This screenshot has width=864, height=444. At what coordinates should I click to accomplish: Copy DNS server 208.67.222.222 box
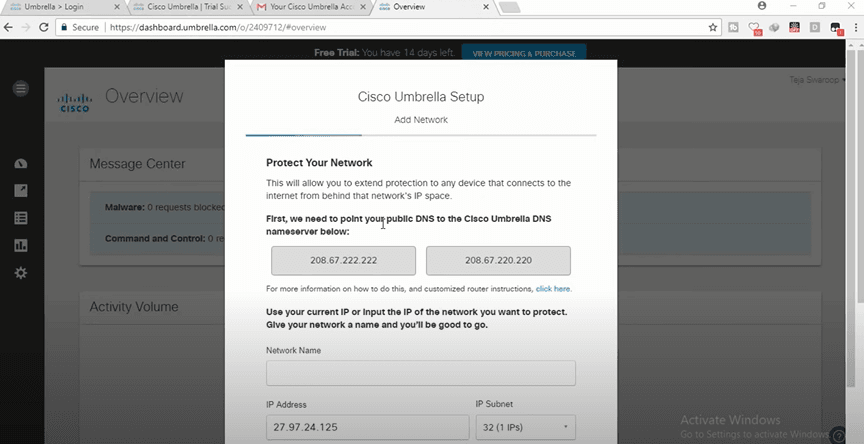click(x=343, y=261)
